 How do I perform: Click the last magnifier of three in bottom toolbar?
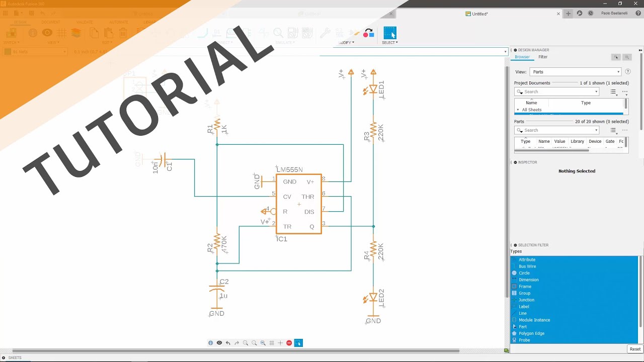coord(263,343)
